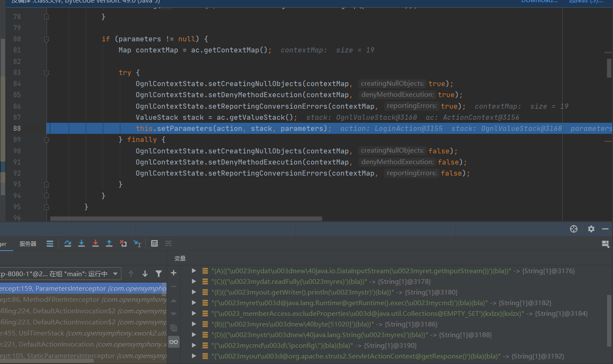The image size is (613, 364).
Task: Select the DefaultActionInvocation :221 stack frame
Action: tap(83, 344)
